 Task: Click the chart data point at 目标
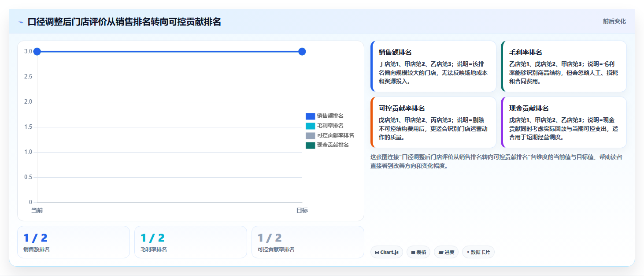[x=302, y=52]
